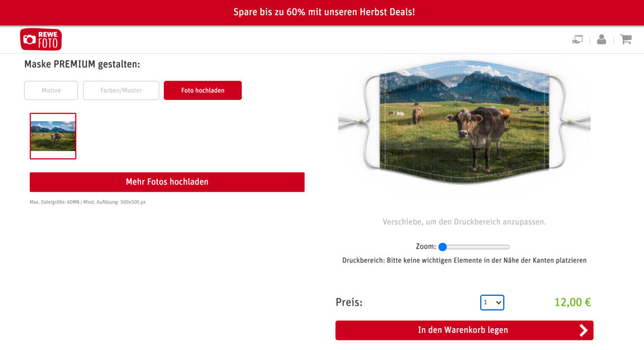Click In den Warenkorb legen
The height and width of the screenshot is (350, 644).
(464, 330)
